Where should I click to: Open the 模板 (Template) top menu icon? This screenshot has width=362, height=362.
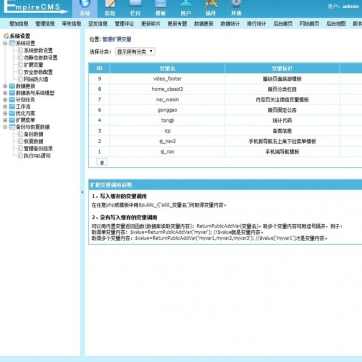click(x=161, y=8)
